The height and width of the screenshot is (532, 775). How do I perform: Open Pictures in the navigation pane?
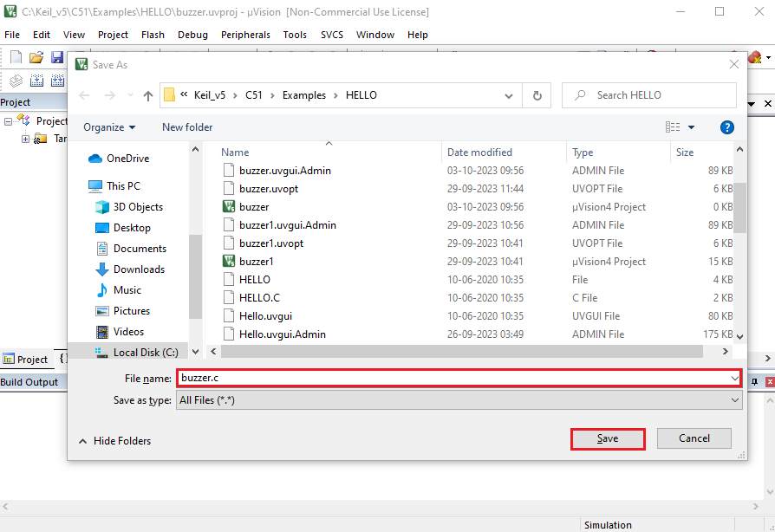click(x=122, y=311)
